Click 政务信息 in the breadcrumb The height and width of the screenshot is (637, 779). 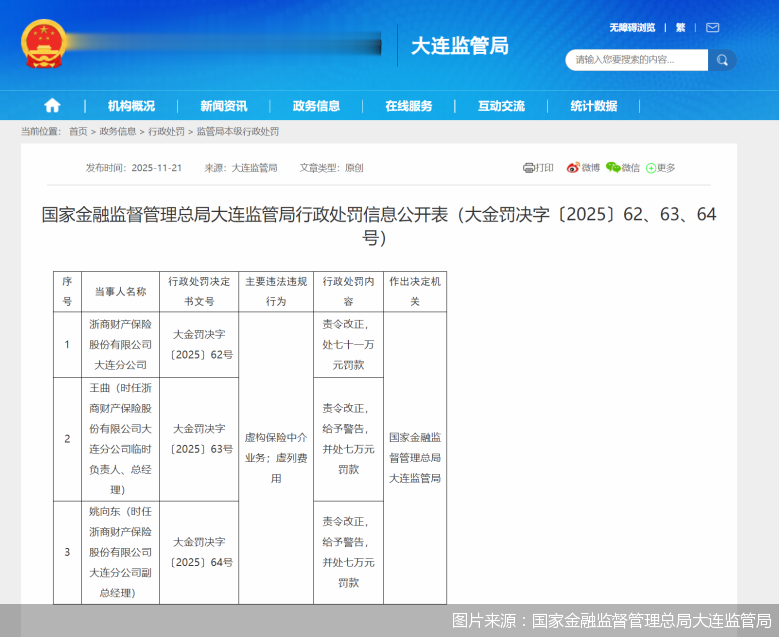click(118, 132)
